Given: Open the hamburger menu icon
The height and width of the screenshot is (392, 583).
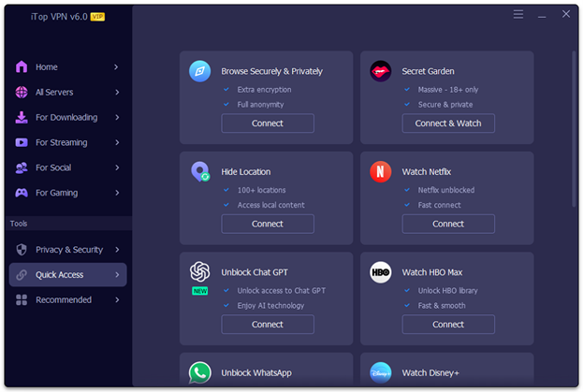Looking at the screenshot, I should point(518,14).
